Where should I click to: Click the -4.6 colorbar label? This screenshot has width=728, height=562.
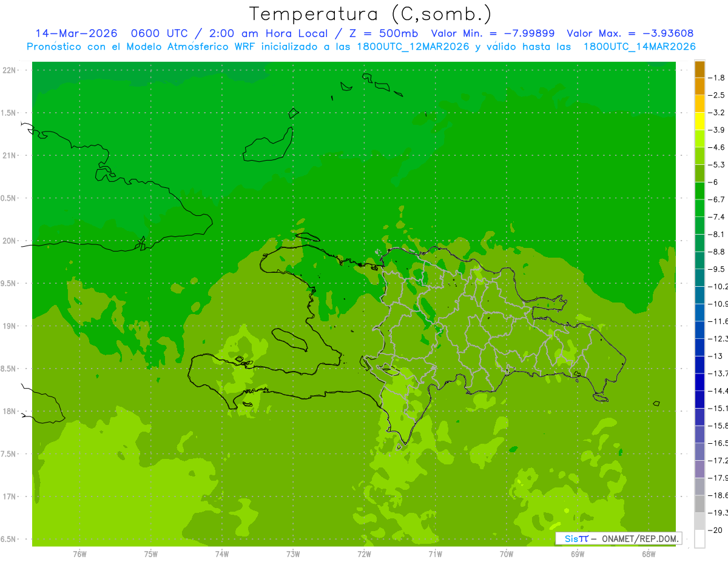pos(717,147)
